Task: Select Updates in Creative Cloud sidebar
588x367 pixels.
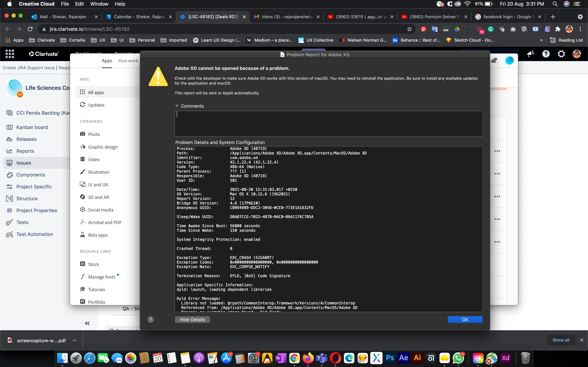Action: coord(96,105)
